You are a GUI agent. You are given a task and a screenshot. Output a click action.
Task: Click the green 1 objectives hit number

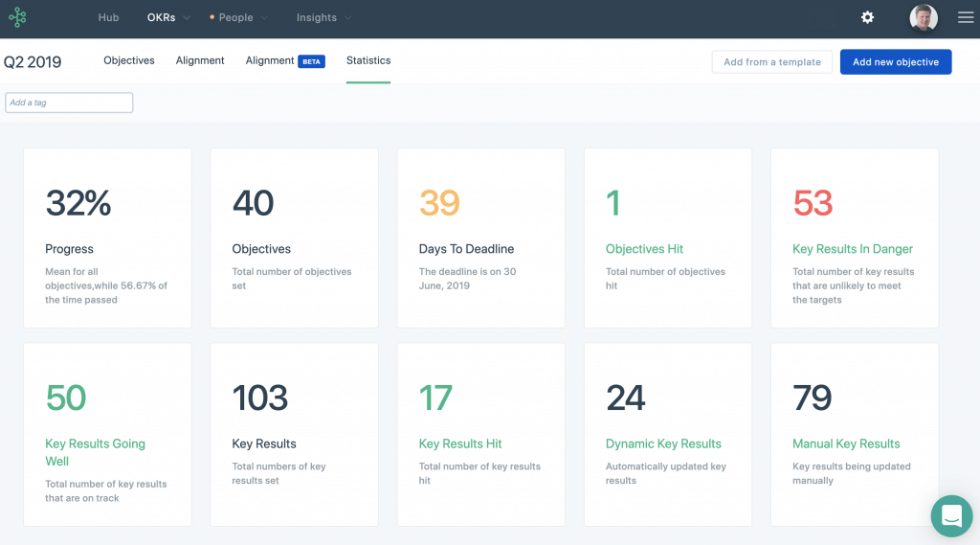tap(612, 203)
